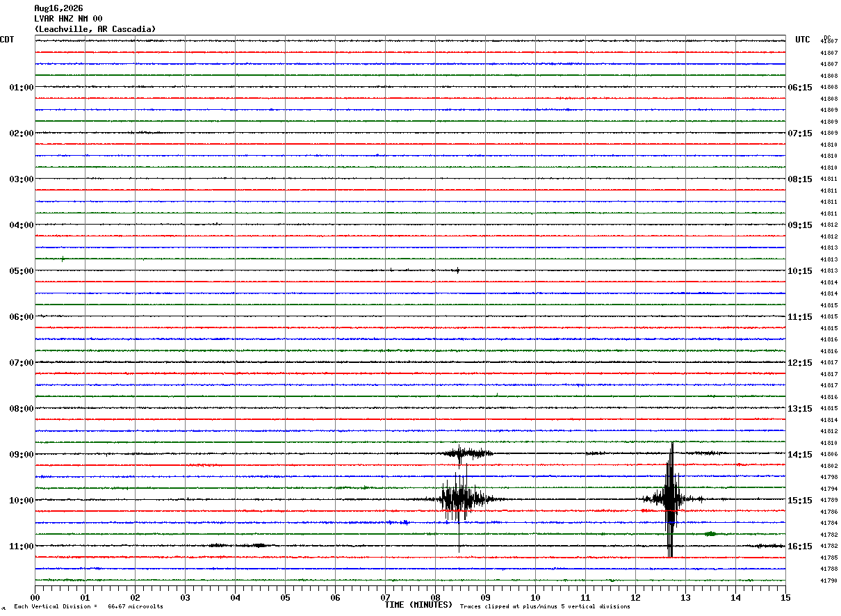Click the 08:15 UTC time label
This screenshot has height=616, width=841.
tap(800, 179)
